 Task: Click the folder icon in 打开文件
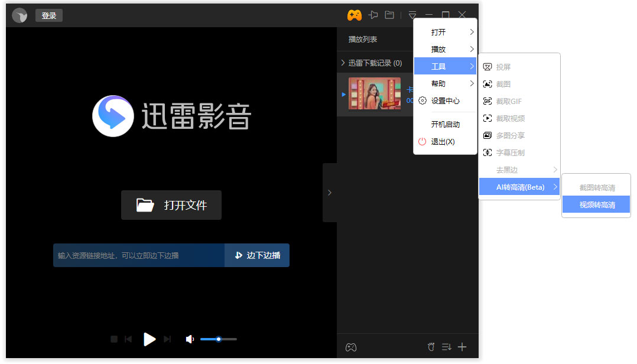coord(145,205)
